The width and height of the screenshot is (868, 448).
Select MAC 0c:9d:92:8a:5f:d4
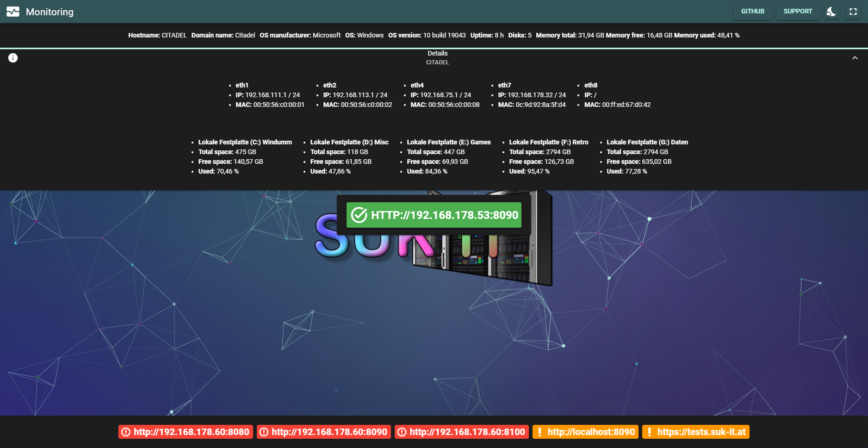pyautogui.click(x=532, y=105)
